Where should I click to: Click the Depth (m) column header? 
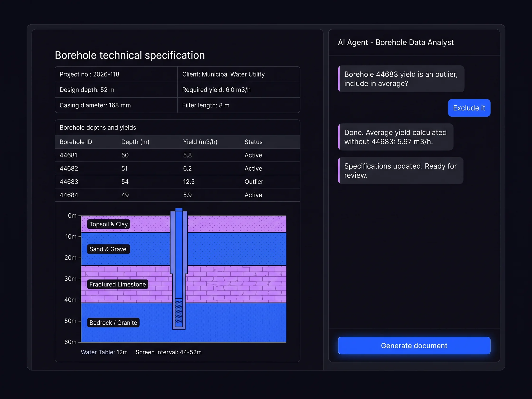(135, 142)
